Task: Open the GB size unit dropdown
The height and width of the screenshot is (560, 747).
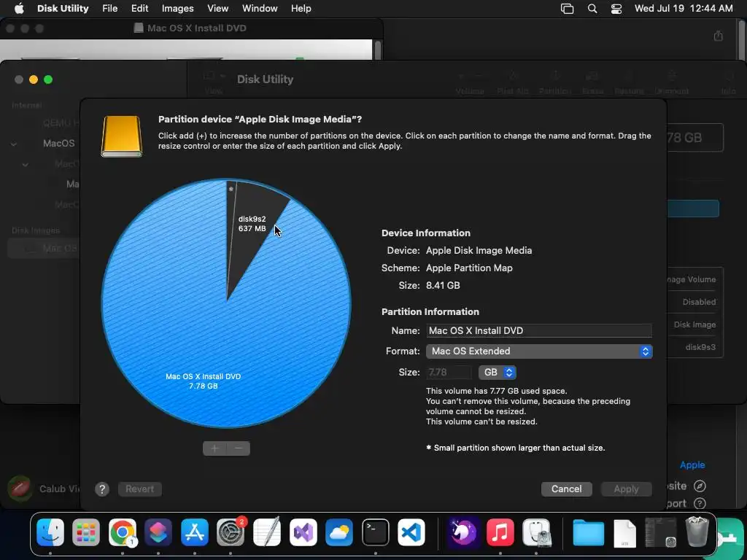Action: click(497, 373)
